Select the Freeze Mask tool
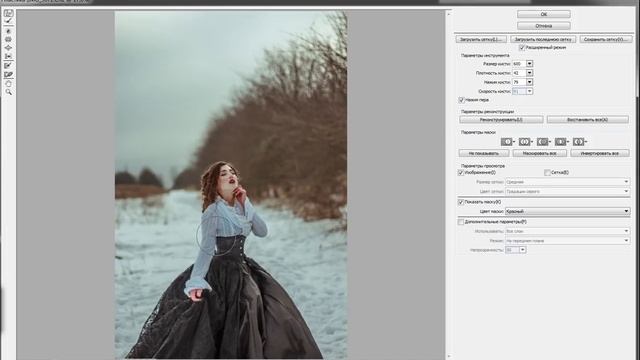The image size is (640, 360). (x=8, y=66)
